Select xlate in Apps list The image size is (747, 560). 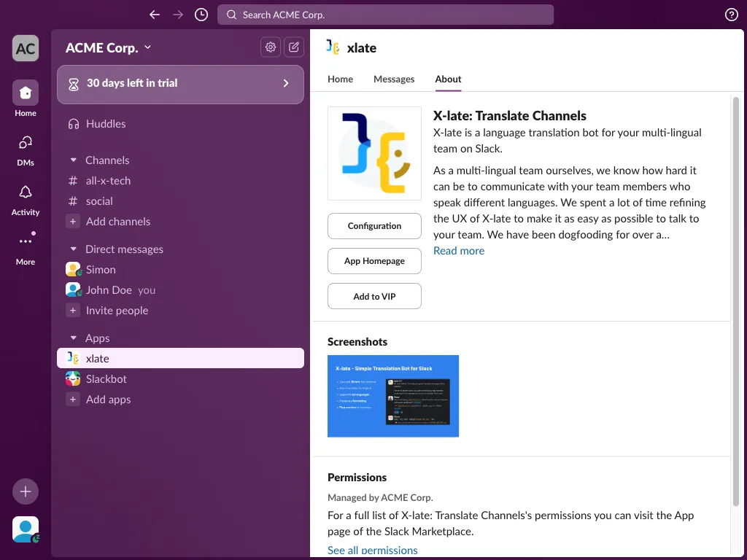click(180, 358)
